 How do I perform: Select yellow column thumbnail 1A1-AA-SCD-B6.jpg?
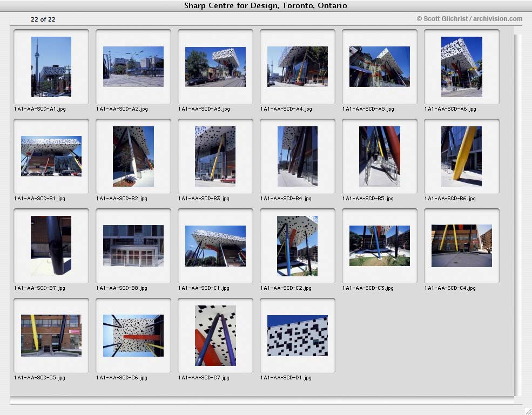pos(461,157)
